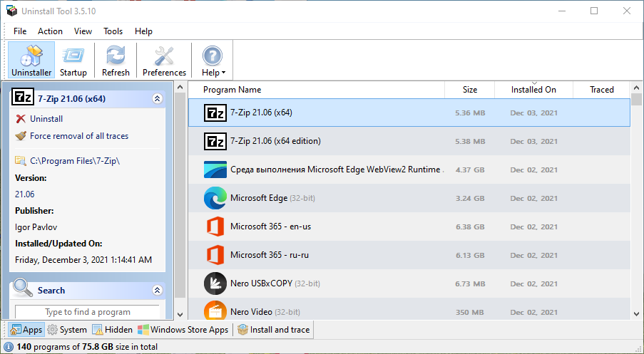Click Force removal of all traces
This screenshot has height=354, width=644.
coord(79,136)
